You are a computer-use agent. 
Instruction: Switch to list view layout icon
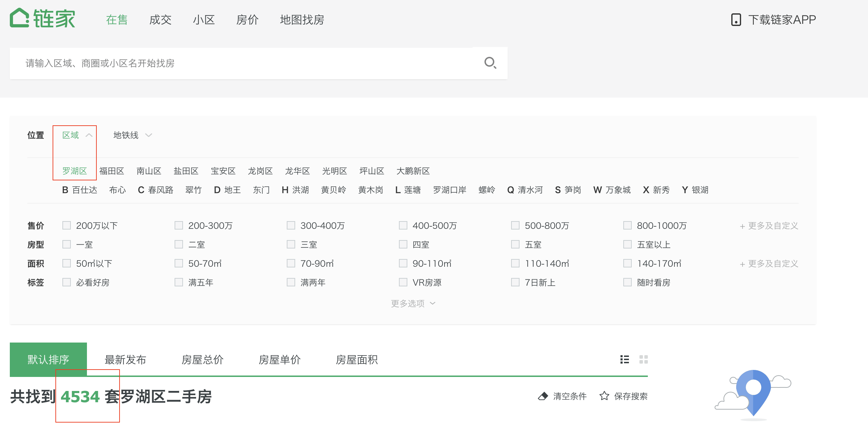pos(624,359)
